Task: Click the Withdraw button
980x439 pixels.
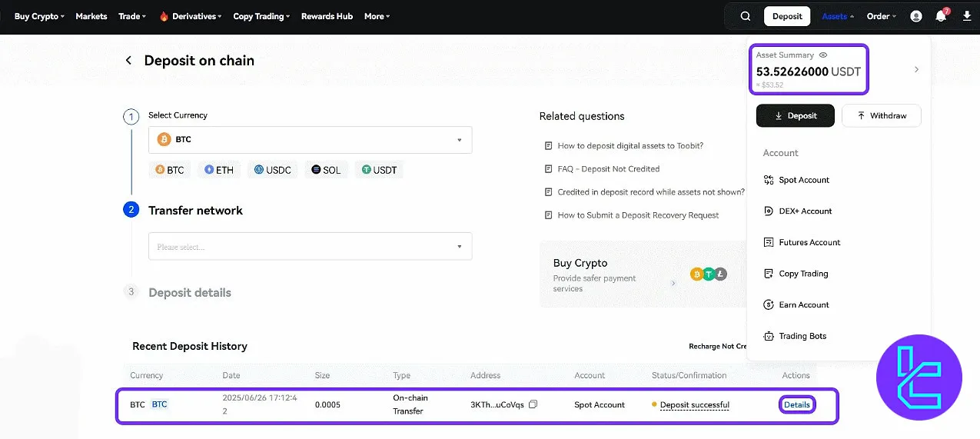Action: 882,115
